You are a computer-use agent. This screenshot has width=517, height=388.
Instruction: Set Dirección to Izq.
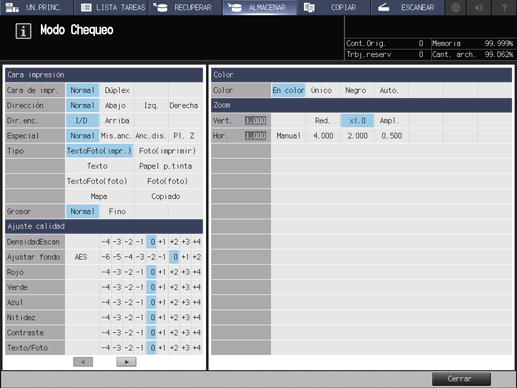[x=151, y=105]
